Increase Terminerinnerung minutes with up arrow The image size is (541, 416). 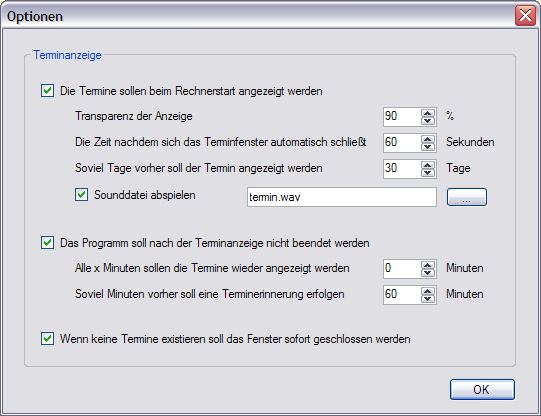pyautogui.click(x=428, y=291)
